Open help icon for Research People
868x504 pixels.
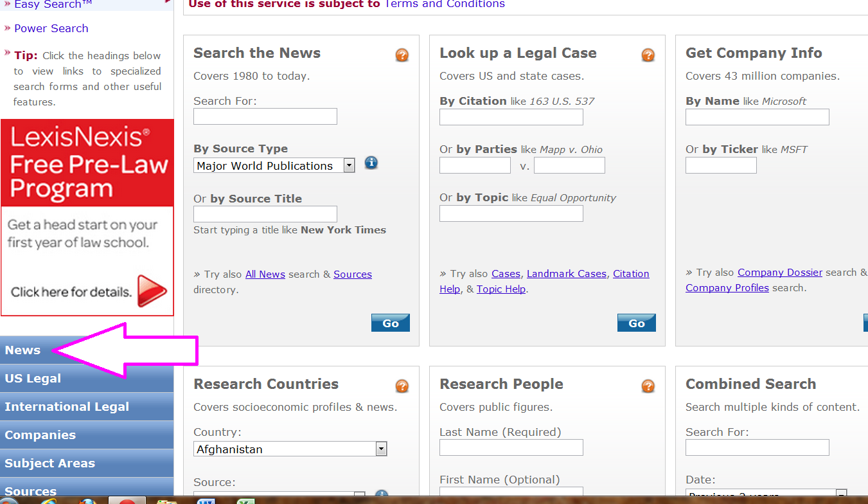point(648,386)
